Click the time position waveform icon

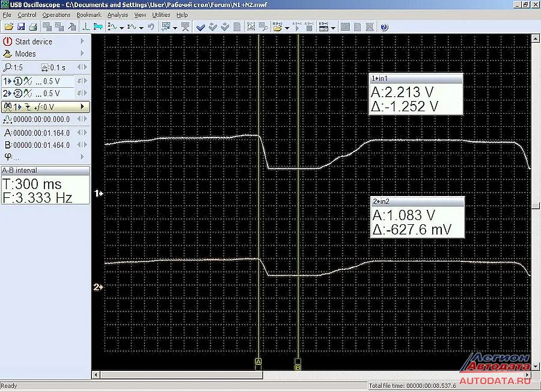pos(7,120)
